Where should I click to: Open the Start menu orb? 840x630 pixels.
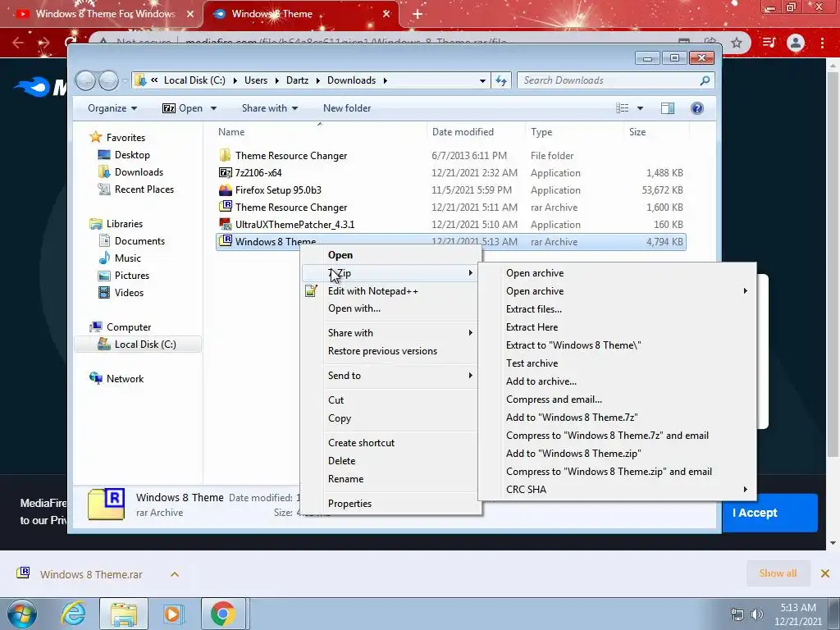(x=22, y=614)
